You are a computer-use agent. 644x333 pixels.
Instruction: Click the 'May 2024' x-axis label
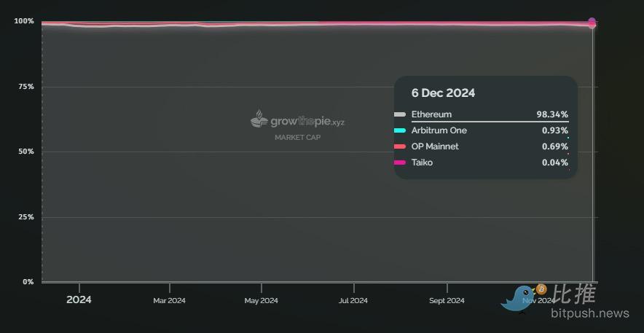coord(262,300)
